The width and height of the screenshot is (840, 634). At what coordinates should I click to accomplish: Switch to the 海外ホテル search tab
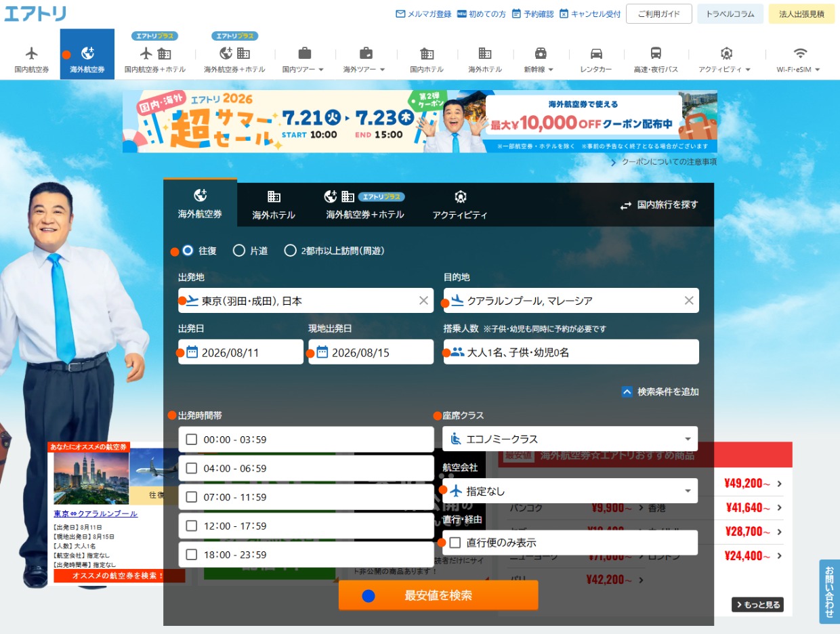coord(274,204)
